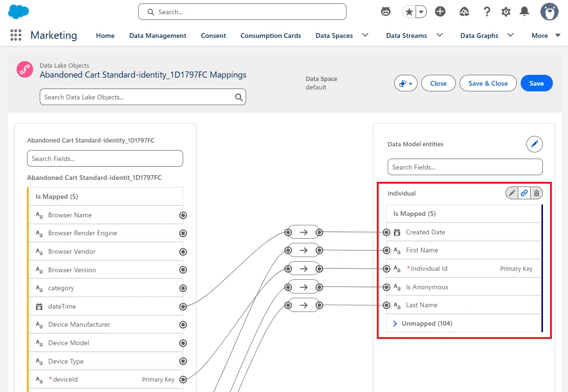Viewport: 568px width, 392px height.
Task: Open the favorites list dropdown arrow
Action: point(421,12)
